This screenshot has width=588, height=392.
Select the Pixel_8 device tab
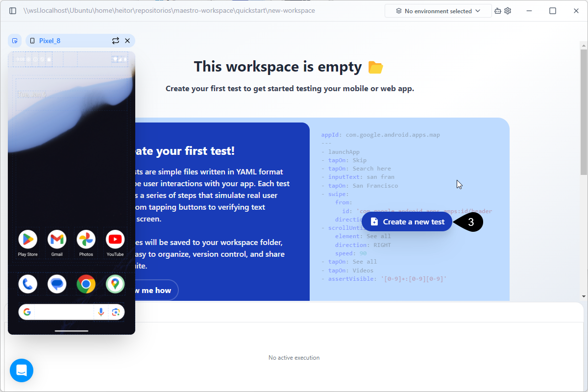tap(49, 41)
